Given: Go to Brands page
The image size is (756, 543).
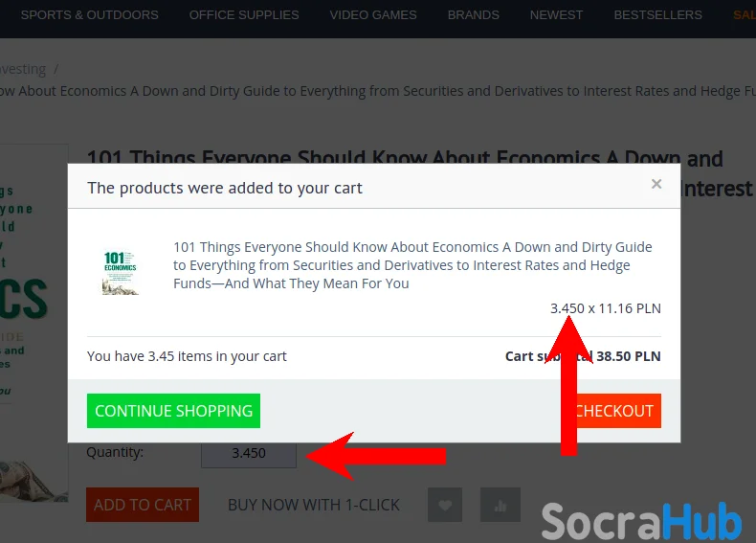Looking at the screenshot, I should click(474, 15).
